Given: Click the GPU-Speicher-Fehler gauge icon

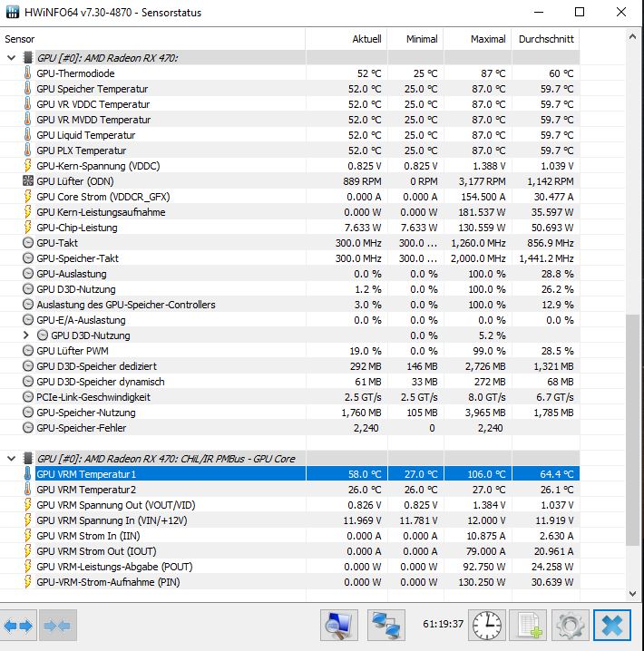Looking at the screenshot, I should pos(27,428).
